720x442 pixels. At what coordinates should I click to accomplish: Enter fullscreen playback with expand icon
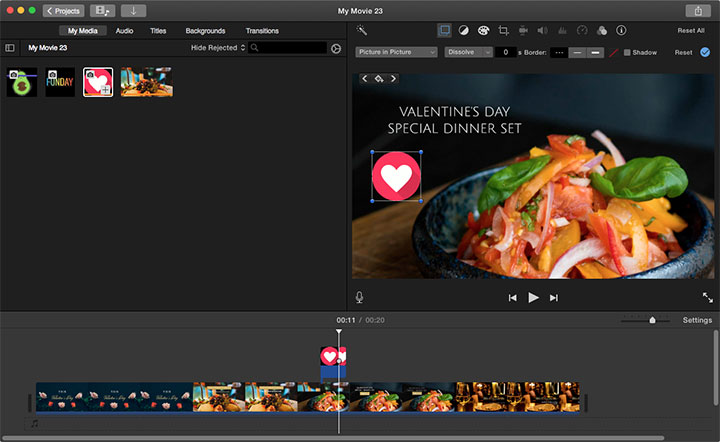coord(707,297)
